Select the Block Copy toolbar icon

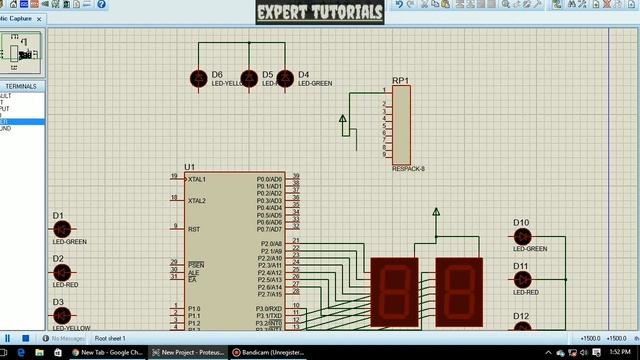coord(460,4)
